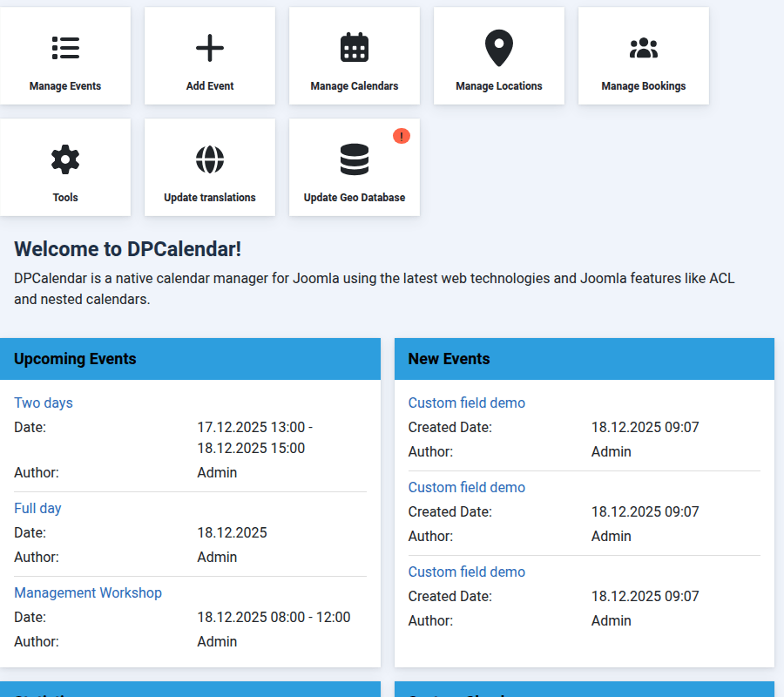Open Manage Locations map pin icon
The height and width of the screenshot is (697, 784).
pos(499,48)
